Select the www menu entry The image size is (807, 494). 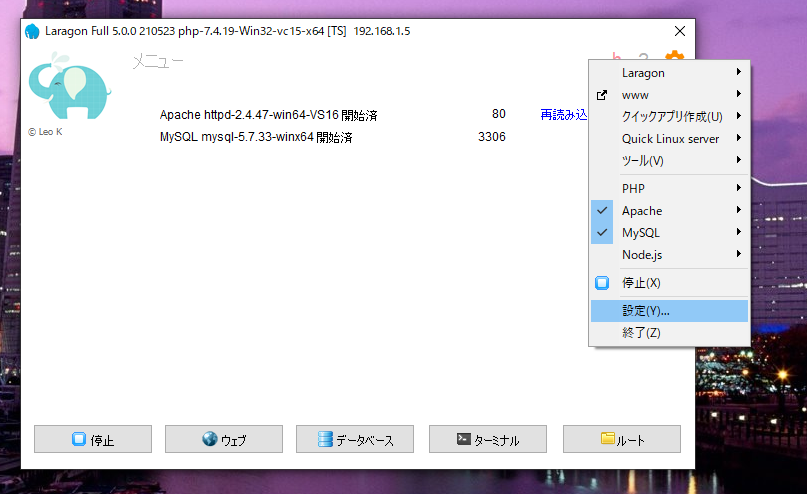pos(669,95)
